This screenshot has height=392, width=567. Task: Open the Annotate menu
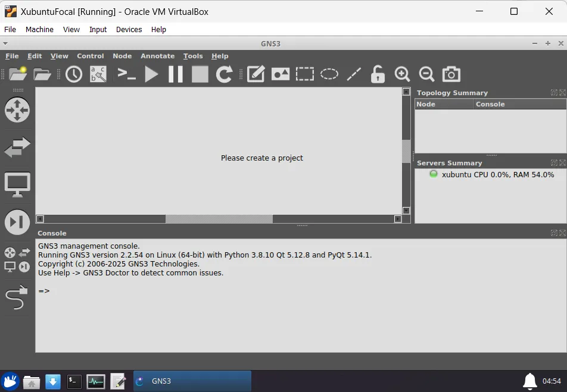tap(157, 55)
